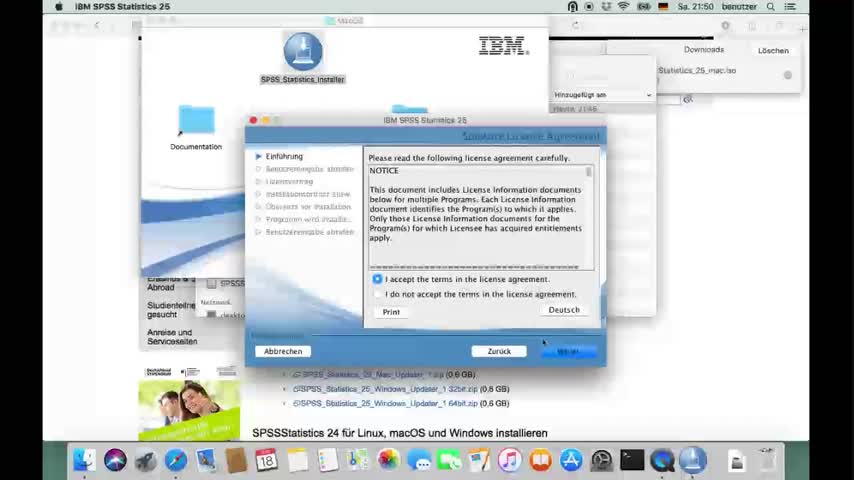The height and width of the screenshot is (480, 854).
Task: Open the Wi-Fi status menu
Action: (x=623, y=7)
